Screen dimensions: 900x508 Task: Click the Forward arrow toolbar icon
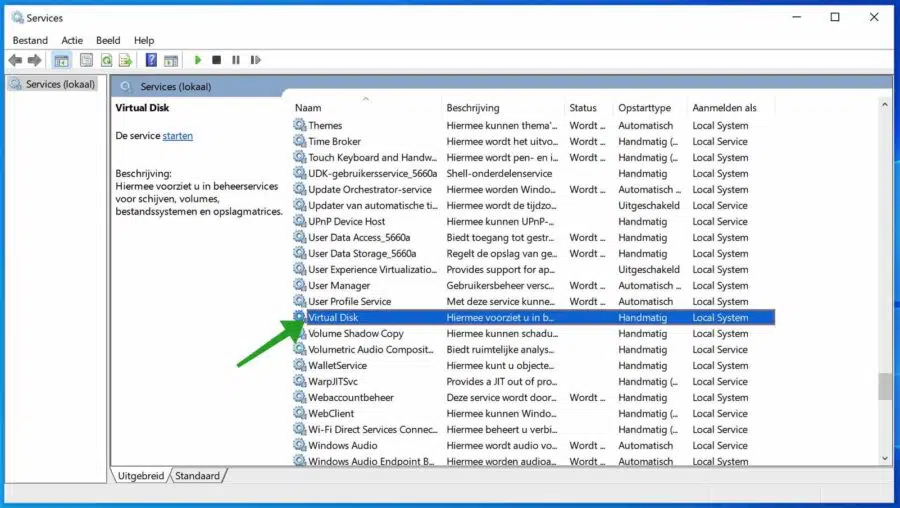(x=34, y=60)
